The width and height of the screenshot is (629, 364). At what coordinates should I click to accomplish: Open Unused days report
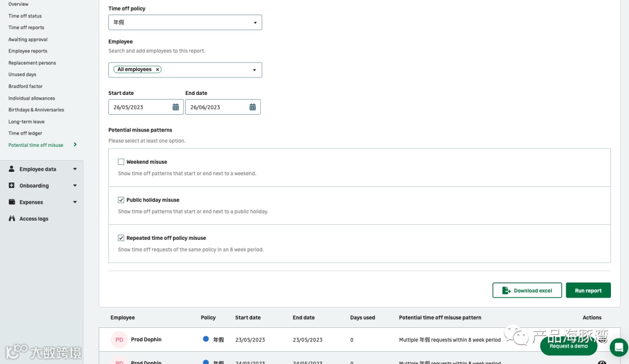22,75
